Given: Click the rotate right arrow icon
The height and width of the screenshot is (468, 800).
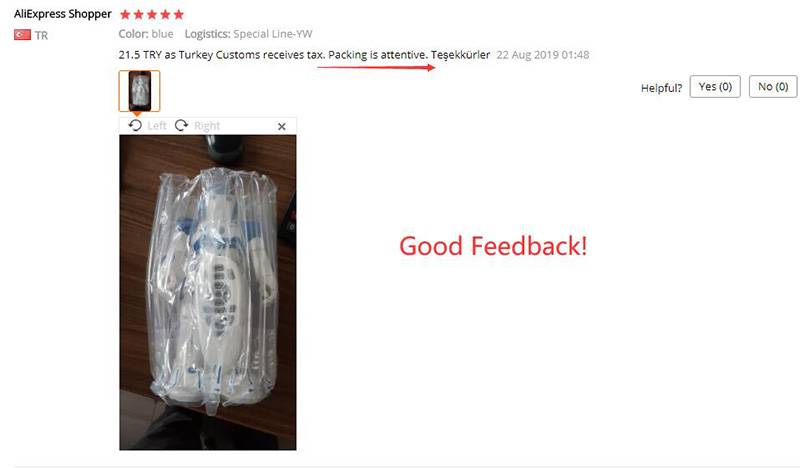Looking at the screenshot, I should click(181, 126).
